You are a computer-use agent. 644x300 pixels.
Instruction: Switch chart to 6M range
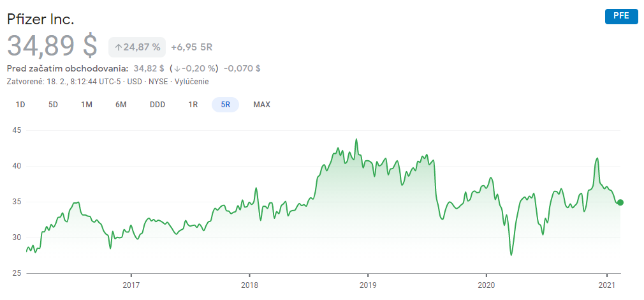tap(121, 105)
